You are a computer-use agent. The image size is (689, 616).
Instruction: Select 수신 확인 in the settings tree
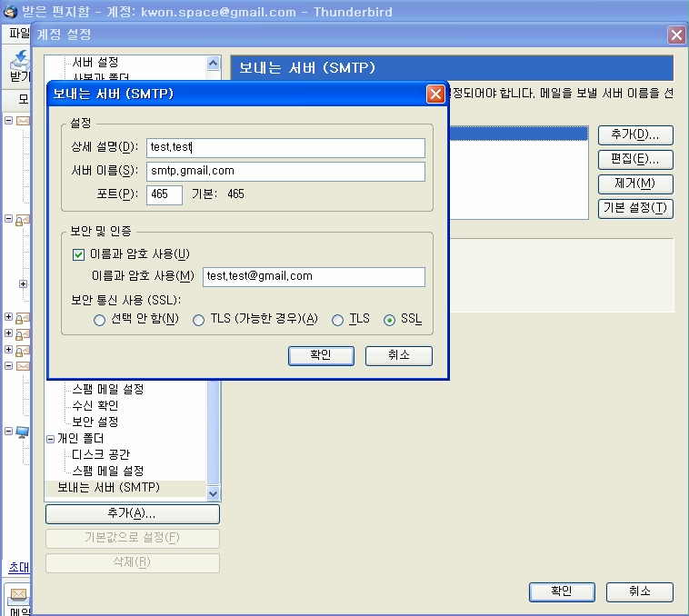pos(95,405)
